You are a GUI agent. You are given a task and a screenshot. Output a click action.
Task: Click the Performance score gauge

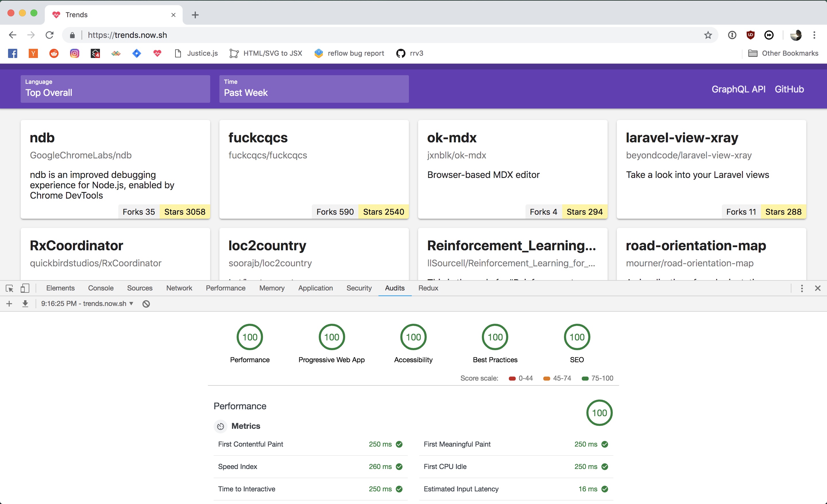coord(250,337)
